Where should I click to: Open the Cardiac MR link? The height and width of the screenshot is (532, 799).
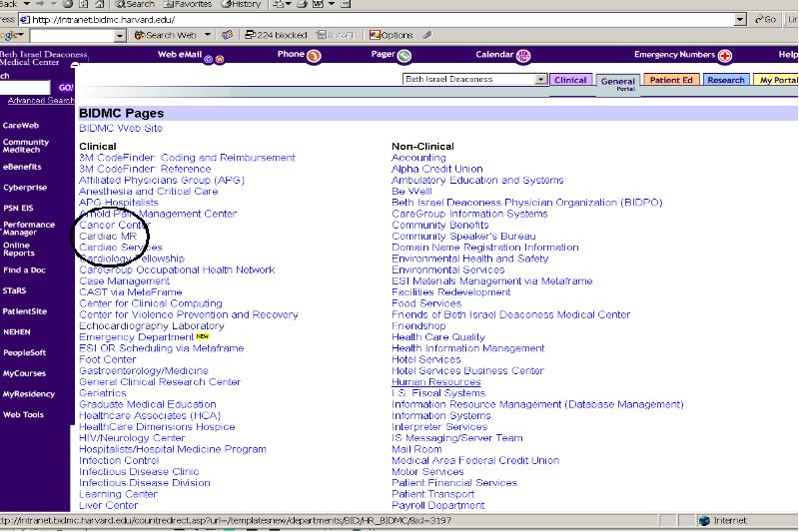point(108,237)
